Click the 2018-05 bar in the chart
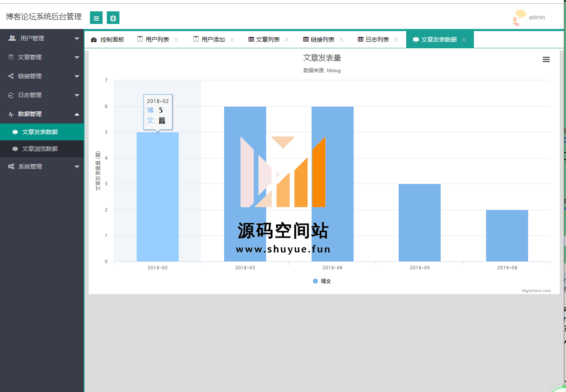 (x=420, y=223)
